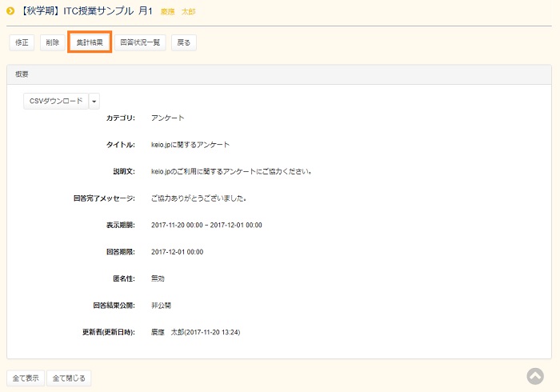Viewport: 560px width, 392px height.
Task: Open the CSVダウンロード dropdown caret
Action: pos(94,102)
